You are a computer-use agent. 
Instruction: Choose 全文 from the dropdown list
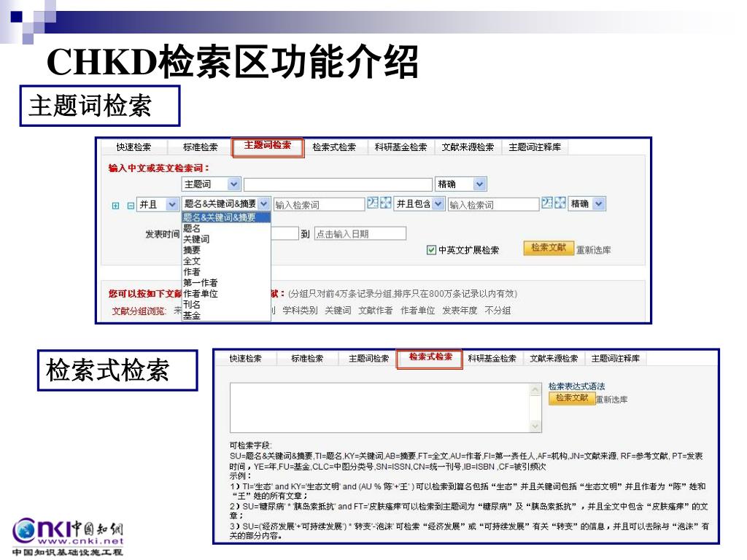tap(226, 261)
